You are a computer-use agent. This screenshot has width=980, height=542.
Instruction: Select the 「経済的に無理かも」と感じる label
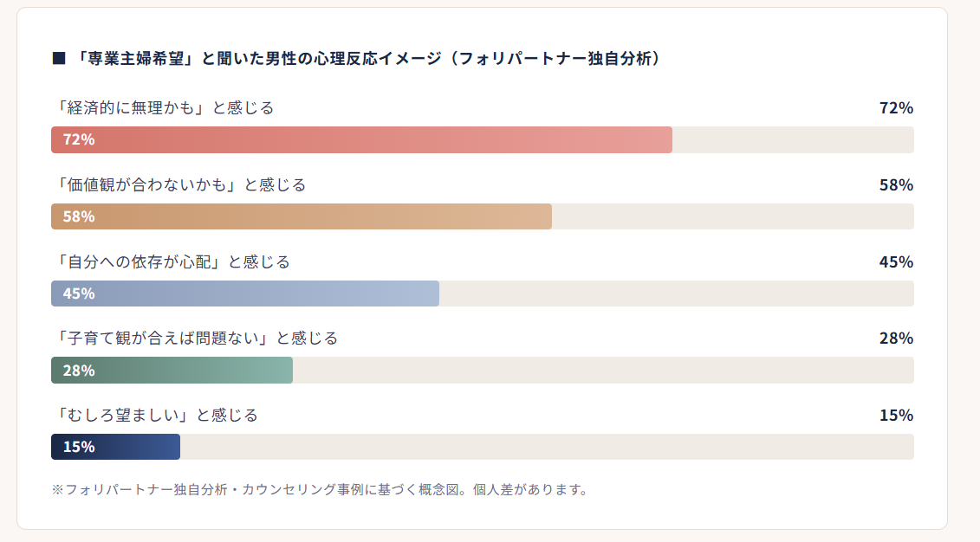coord(163,108)
